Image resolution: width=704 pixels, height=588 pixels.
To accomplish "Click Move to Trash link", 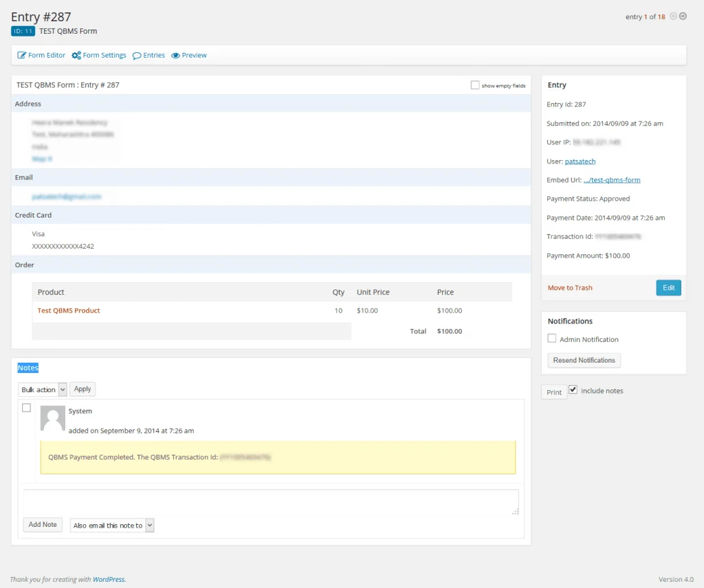I will point(570,288).
